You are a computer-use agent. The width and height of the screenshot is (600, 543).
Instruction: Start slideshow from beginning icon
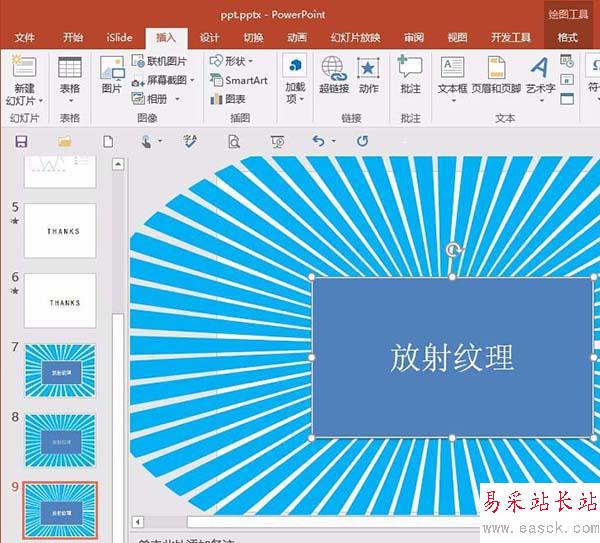click(277, 142)
